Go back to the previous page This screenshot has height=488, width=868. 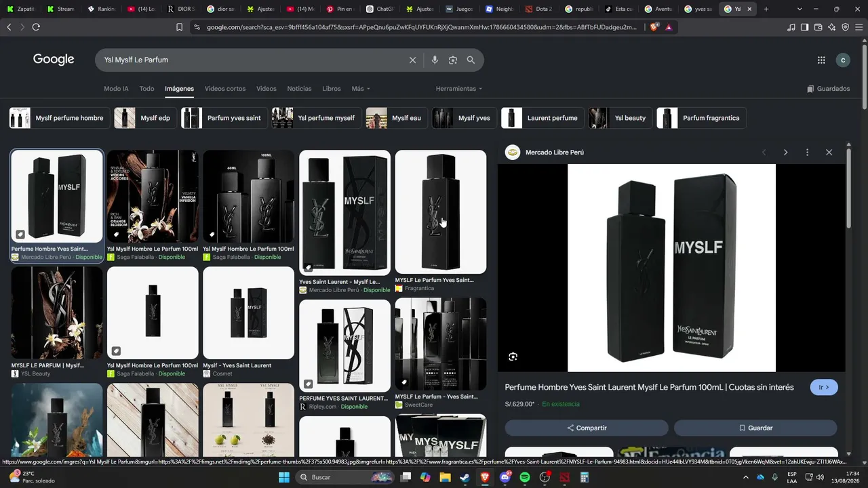click(9, 27)
